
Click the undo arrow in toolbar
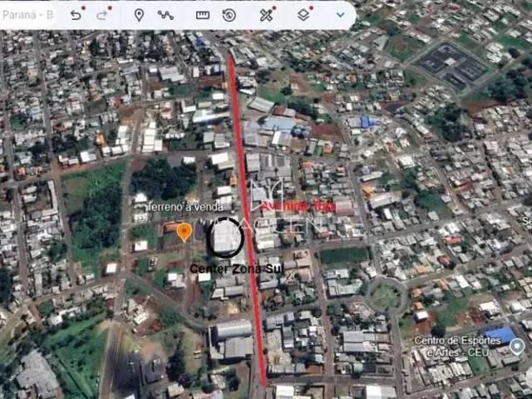point(76,15)
